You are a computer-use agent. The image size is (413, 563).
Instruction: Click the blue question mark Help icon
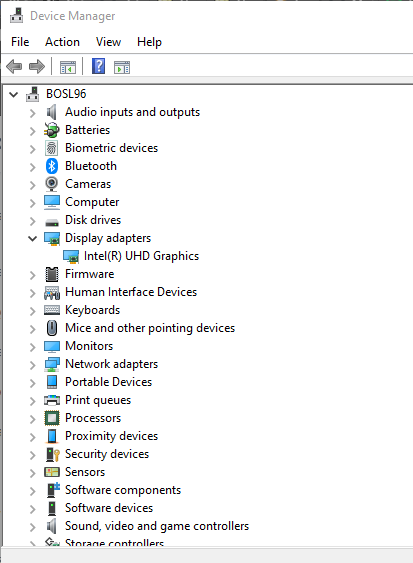coord(98,66)
